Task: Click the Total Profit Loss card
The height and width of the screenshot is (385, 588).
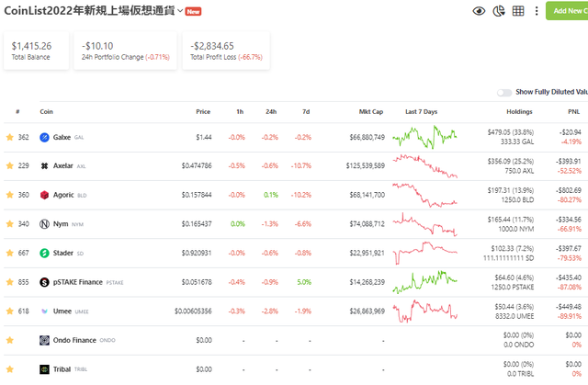Action: (x=226, y=51)
